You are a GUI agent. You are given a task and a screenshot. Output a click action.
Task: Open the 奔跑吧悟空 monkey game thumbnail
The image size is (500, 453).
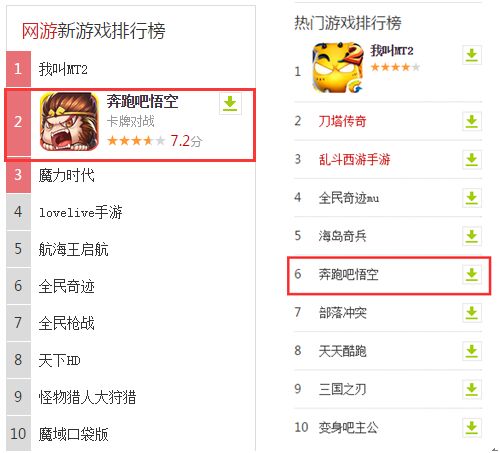[69, 122]
